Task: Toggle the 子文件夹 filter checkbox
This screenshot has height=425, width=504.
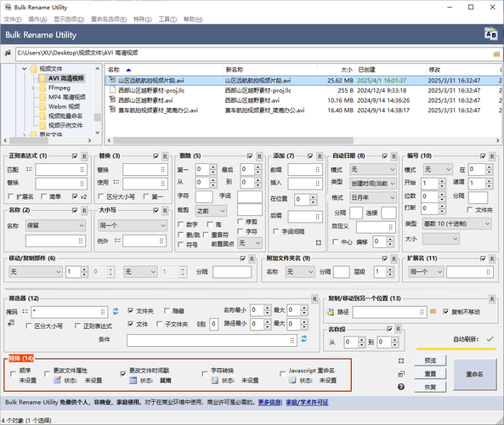Action: click(160, 324)
